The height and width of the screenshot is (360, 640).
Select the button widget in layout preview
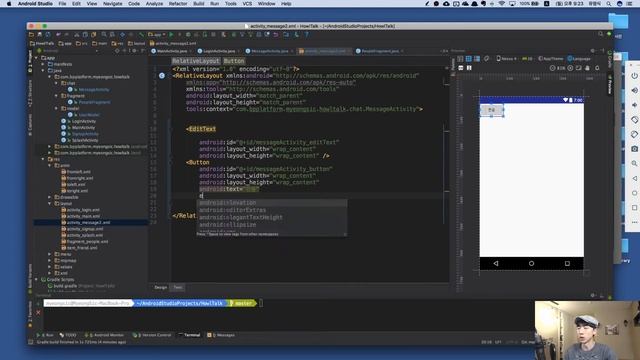click(x=492, y=110)
